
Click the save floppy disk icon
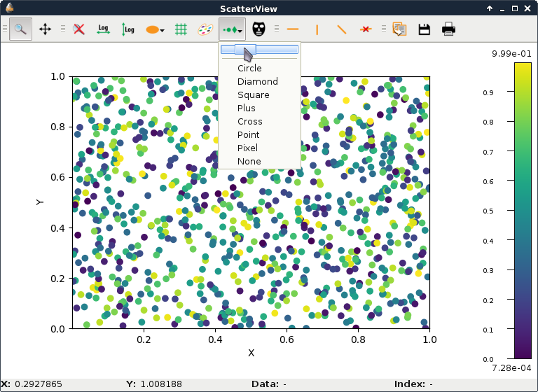tap(424, 29)
